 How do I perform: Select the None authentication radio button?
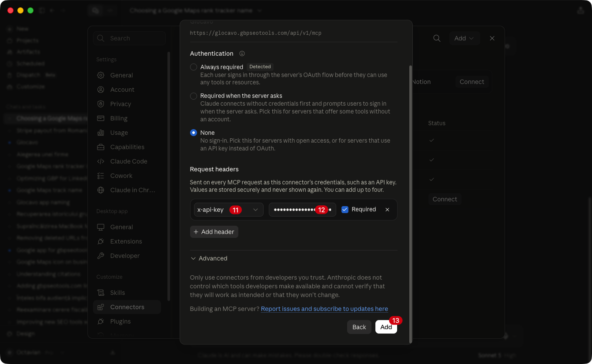click(194, 133)
